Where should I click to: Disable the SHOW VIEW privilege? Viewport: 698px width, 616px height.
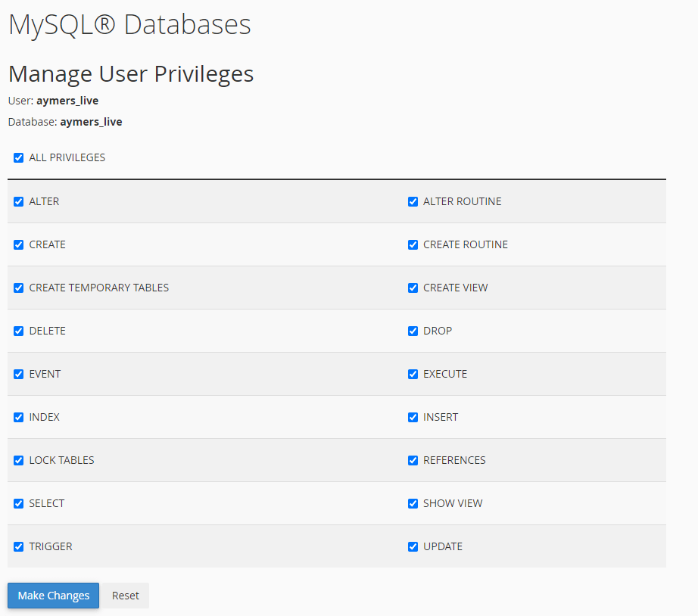(413, 504)
